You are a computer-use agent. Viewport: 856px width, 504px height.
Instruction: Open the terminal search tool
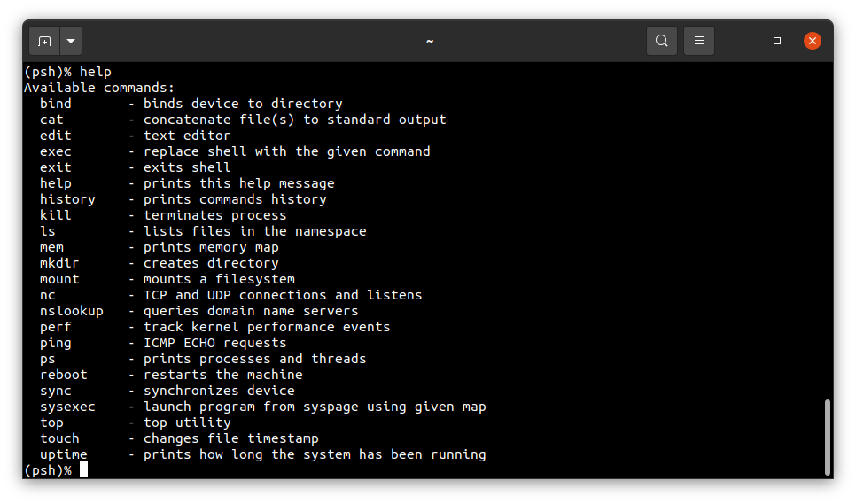[662, 41]
